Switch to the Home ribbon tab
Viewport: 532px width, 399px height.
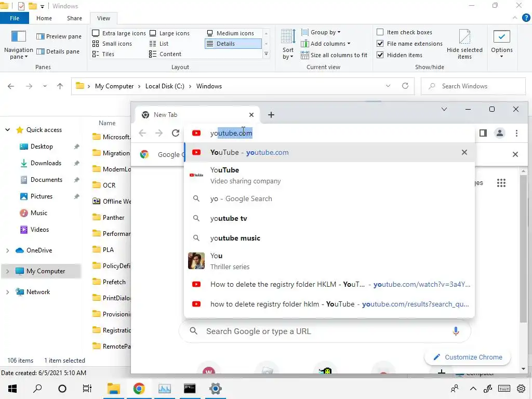pos(44,18)
